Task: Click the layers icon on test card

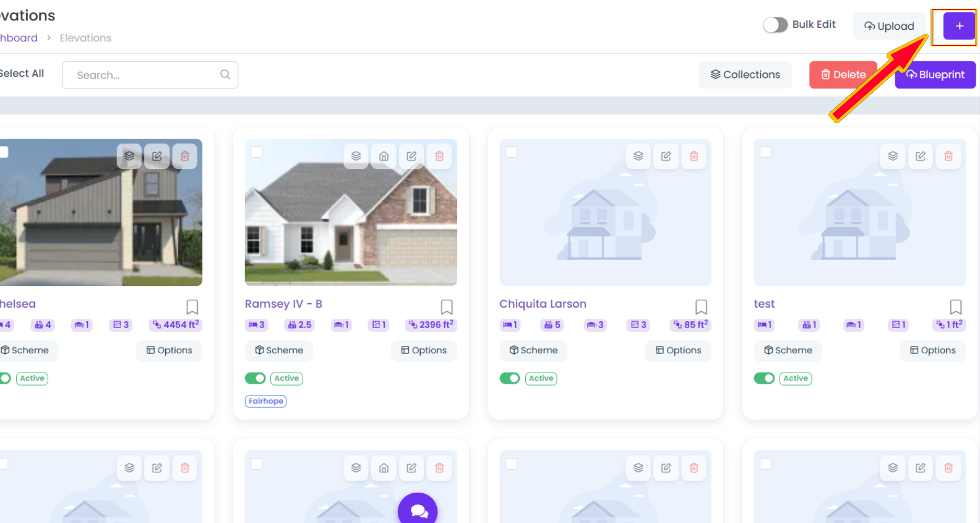Action: coord(893,156)
